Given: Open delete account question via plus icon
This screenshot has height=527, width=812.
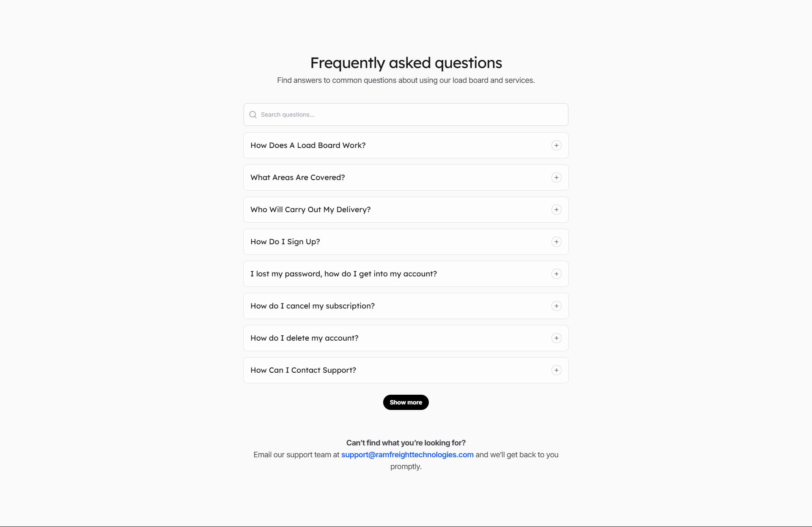Looking at the screenshot, I should (x=556, y=338).
